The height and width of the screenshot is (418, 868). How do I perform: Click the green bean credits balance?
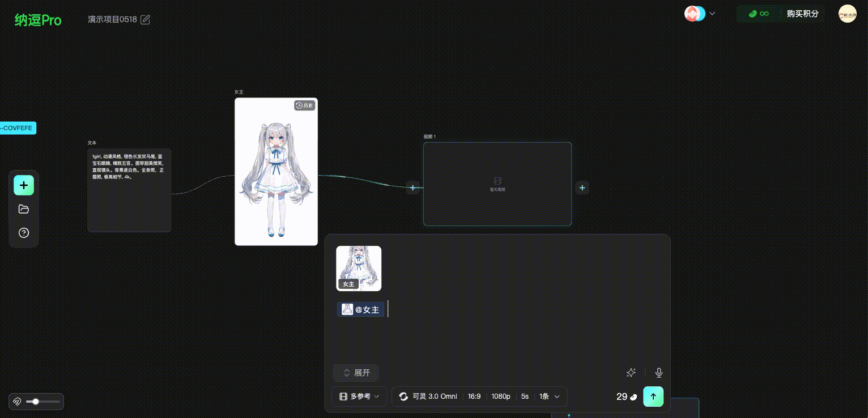click(x=758, y=14)
